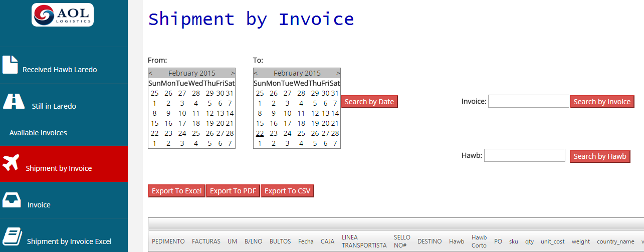Click the Fecha column header
Screen dimensions: 644x252
point(306,241)
